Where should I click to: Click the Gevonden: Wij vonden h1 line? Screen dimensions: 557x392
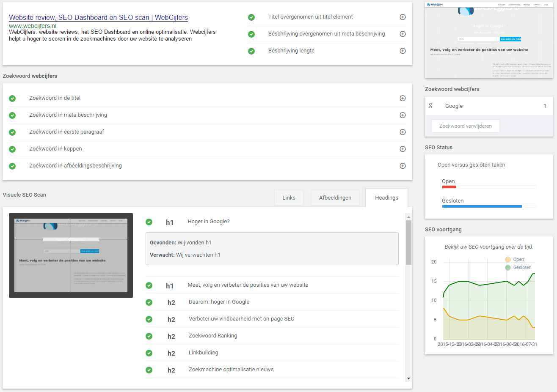(x=181, y=243)
